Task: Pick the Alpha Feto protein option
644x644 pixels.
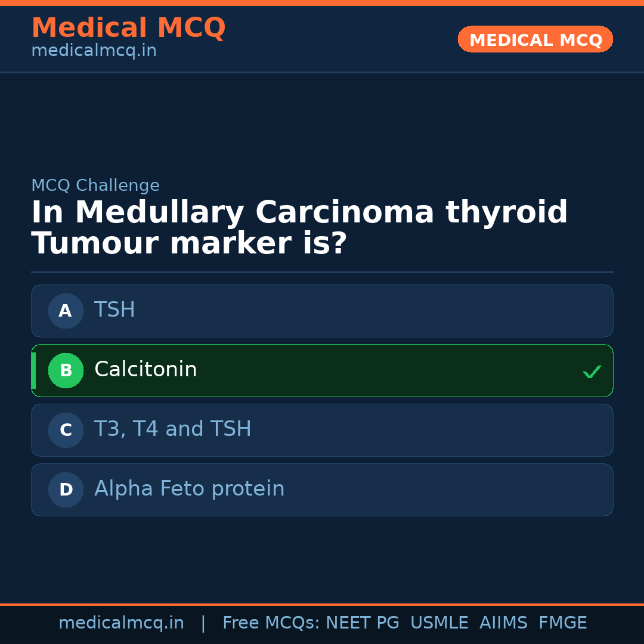Action: (322, 490)
